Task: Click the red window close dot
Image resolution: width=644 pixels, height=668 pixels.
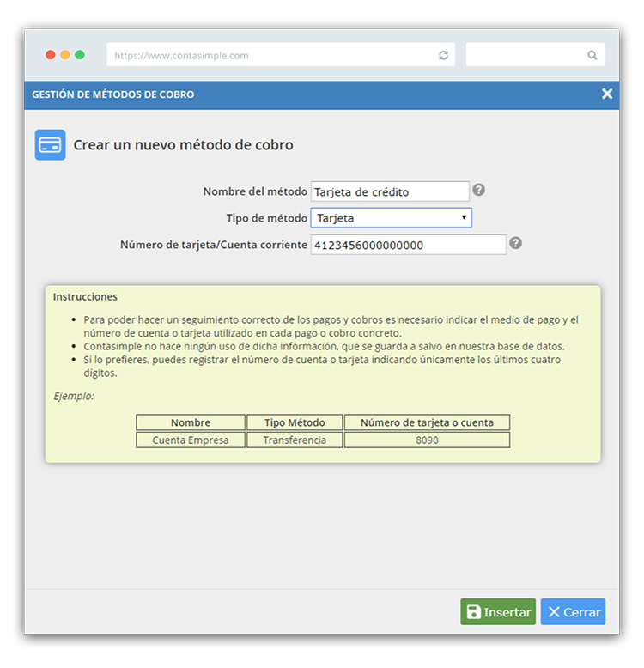Action: [x=51, y=55]
